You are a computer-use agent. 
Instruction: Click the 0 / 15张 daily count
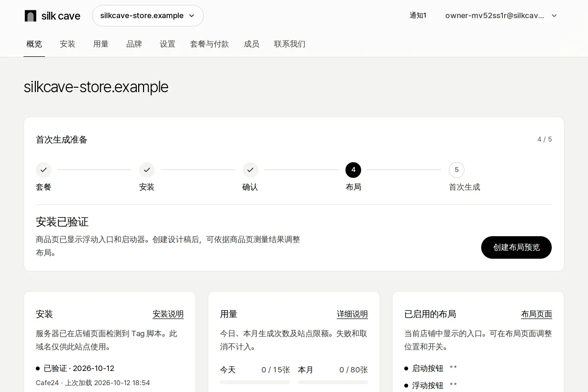coord(276,370)
